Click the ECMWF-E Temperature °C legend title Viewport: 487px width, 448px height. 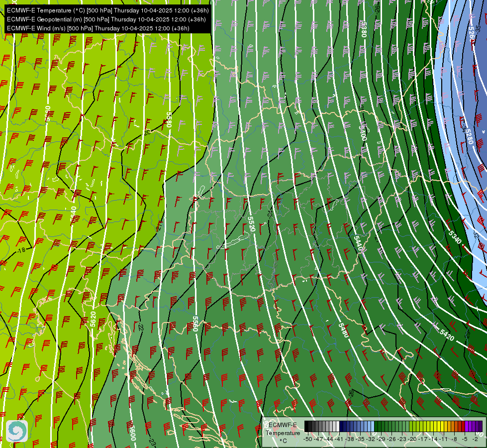(x=283, y=433)
